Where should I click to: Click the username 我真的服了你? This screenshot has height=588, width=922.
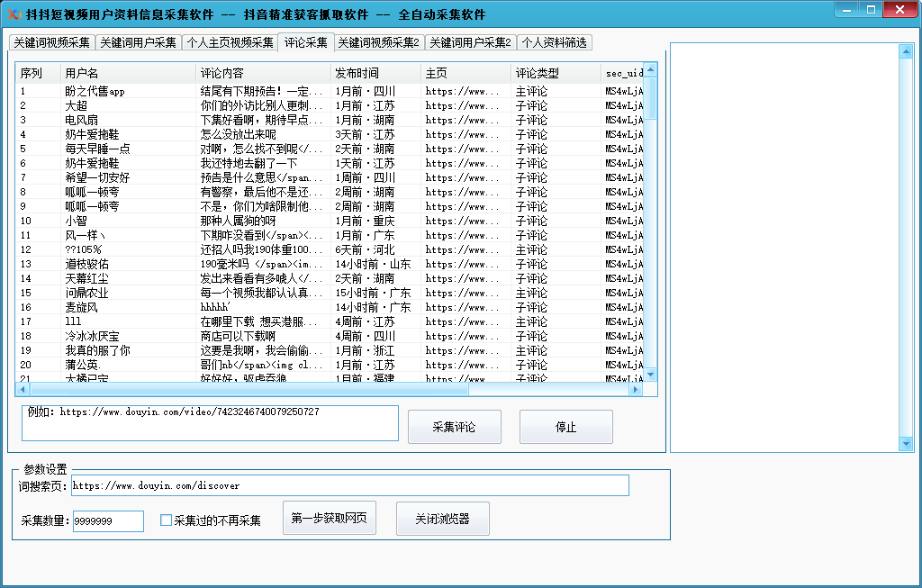pos(97,350)
